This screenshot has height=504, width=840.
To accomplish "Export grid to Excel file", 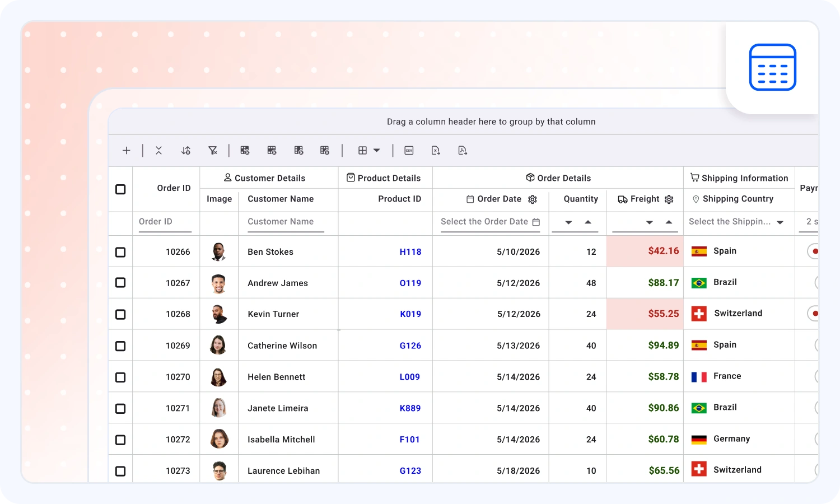I will pos(436,151).
